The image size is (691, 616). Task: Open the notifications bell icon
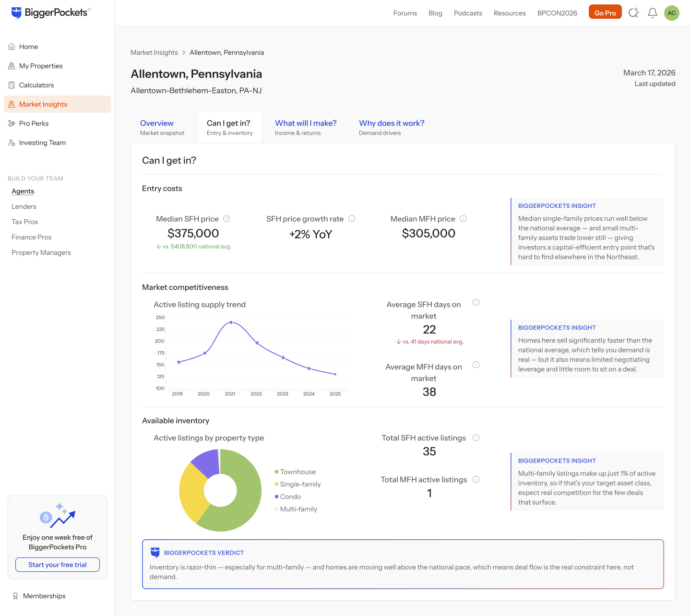[x=652, y=13]
